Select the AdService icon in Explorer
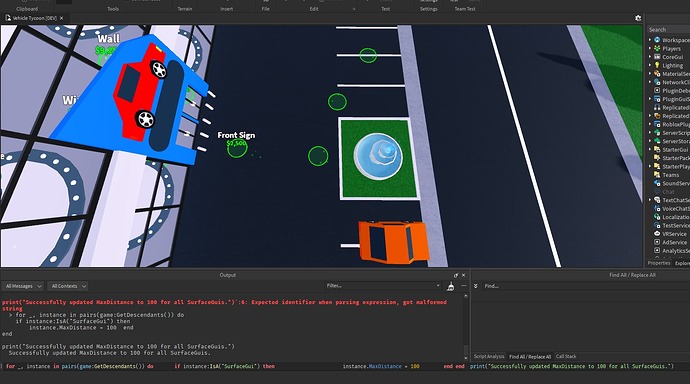The height and width of the screenshot is (384, 690). pyautogui.click(x=657, y=242)
